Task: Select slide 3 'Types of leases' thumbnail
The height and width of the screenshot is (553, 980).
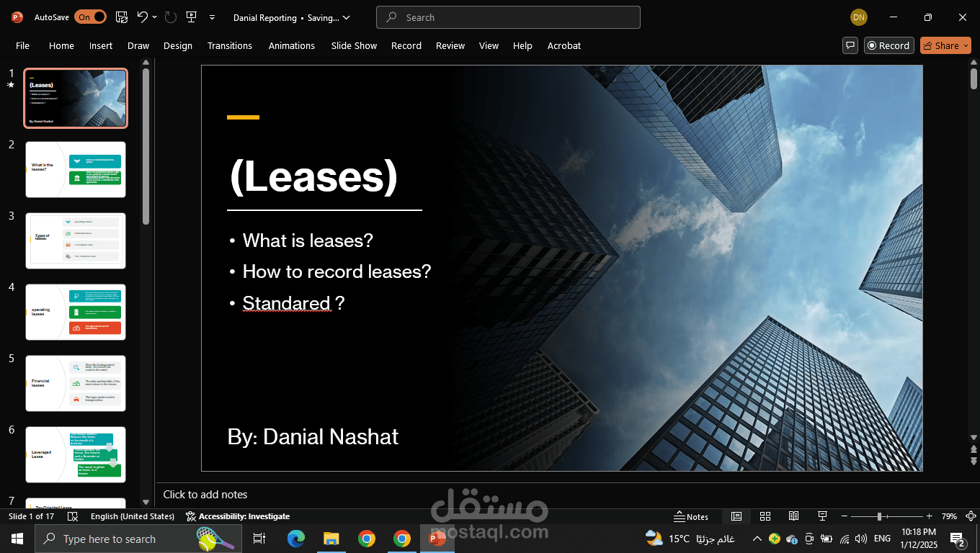Action: pos(76,240)
